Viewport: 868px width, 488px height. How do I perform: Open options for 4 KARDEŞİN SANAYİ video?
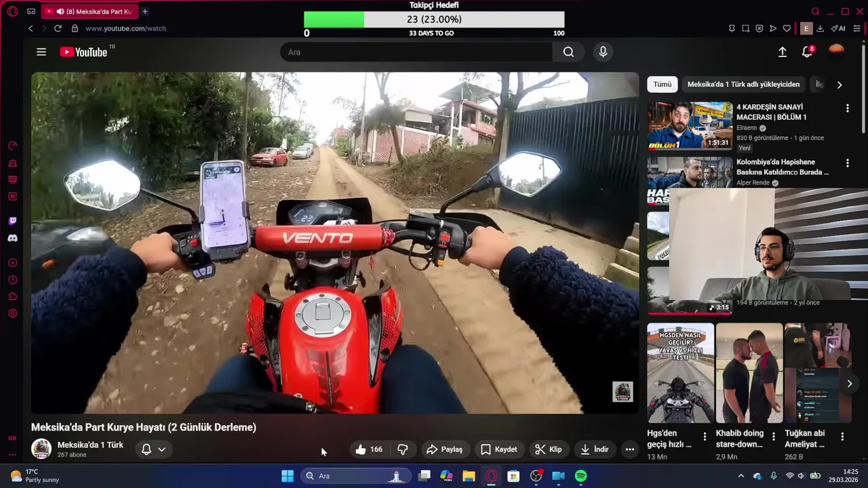tap(847, 108)
